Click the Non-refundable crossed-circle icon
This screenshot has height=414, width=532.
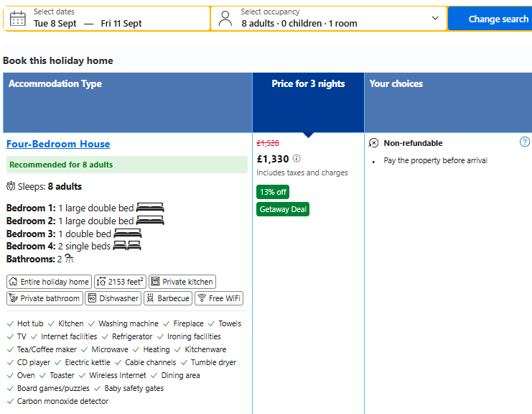click(x=373, y=143)
